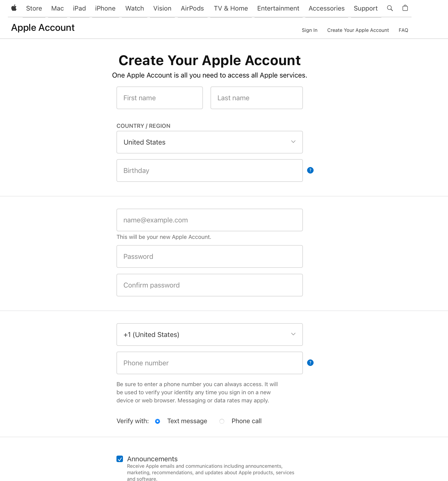Uncheck the Announcements checkbox
Viewport: 448px width, 481px height.
coord(120,459)
